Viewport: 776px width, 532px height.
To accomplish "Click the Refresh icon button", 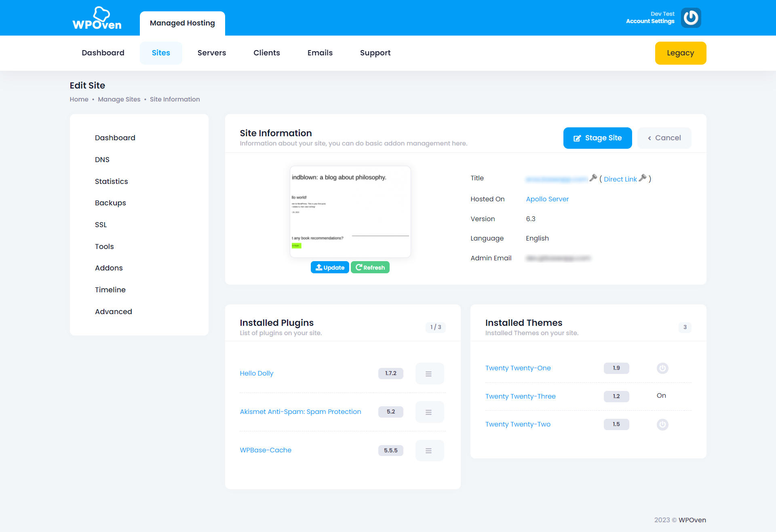I will click(370, 267).
